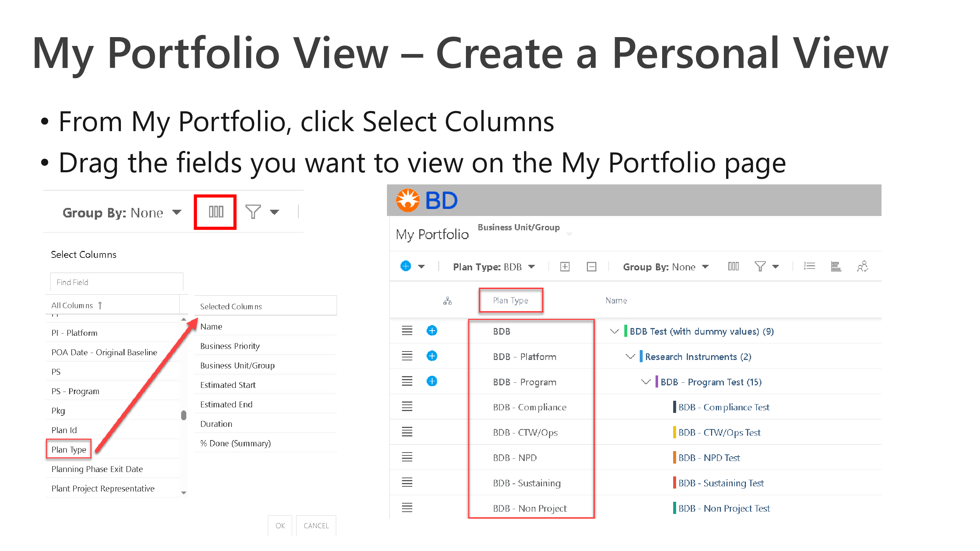980x551 pixels.
Task: Click row menu icon for BDB - Compliance
Action: [407, 406]
